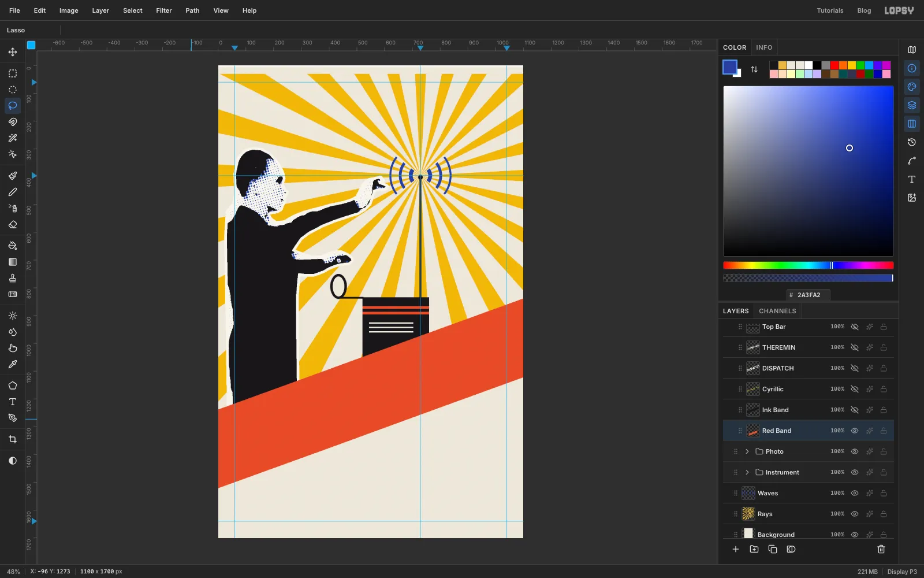
Task: Activate the Crop tool
Action: pos(13,439)
